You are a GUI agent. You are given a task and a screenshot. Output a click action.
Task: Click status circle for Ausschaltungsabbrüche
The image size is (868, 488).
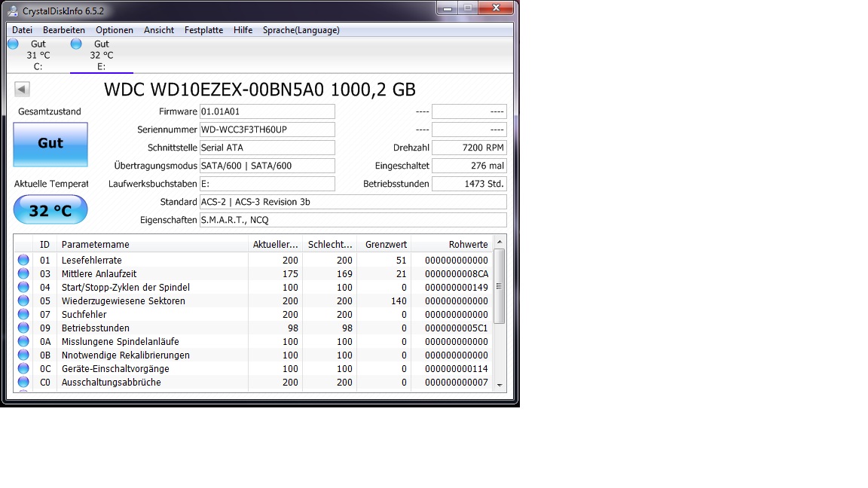[23, 382]
